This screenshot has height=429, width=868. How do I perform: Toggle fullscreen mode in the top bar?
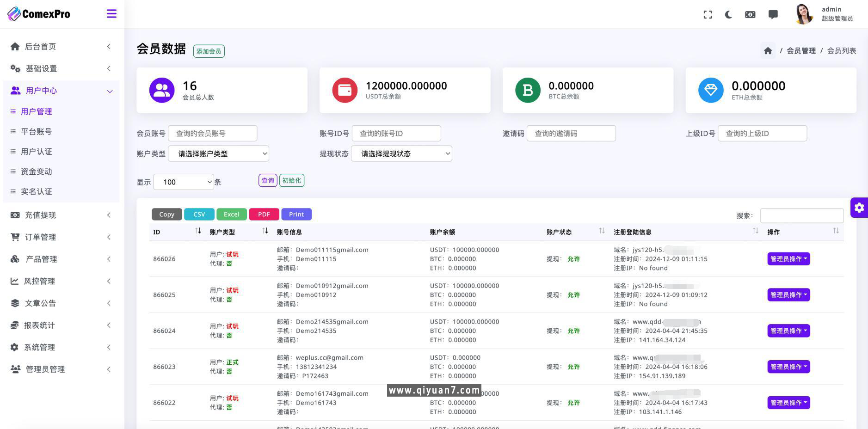coord(708,14)
